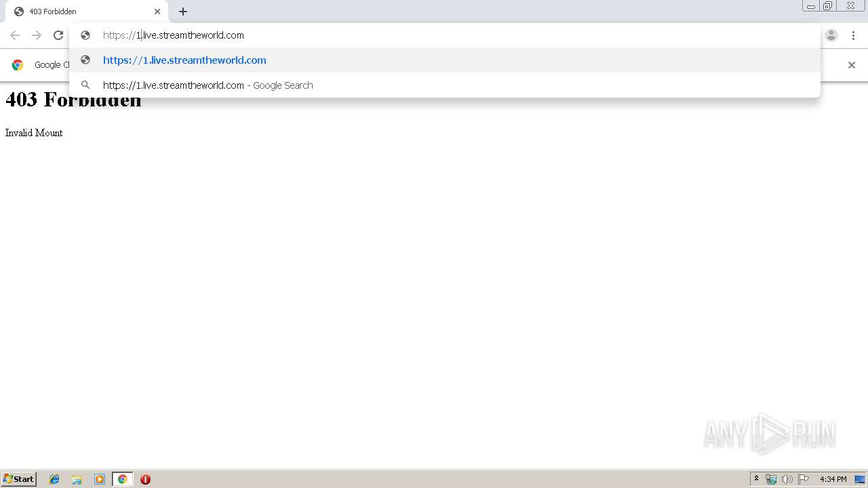Open Chrome three-dot menu
This screenshot has height=488, width=868.
pyautogui.click(x=853, y=35)
